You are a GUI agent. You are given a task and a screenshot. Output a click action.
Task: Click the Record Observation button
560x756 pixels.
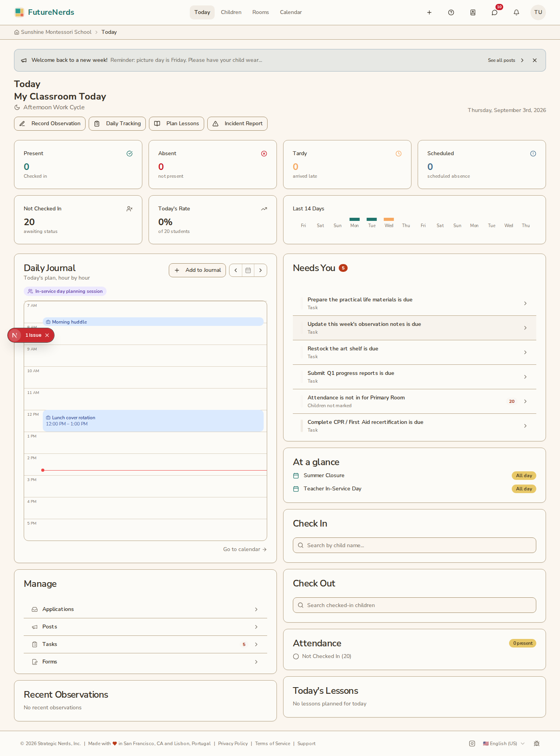tap(50, 124)
